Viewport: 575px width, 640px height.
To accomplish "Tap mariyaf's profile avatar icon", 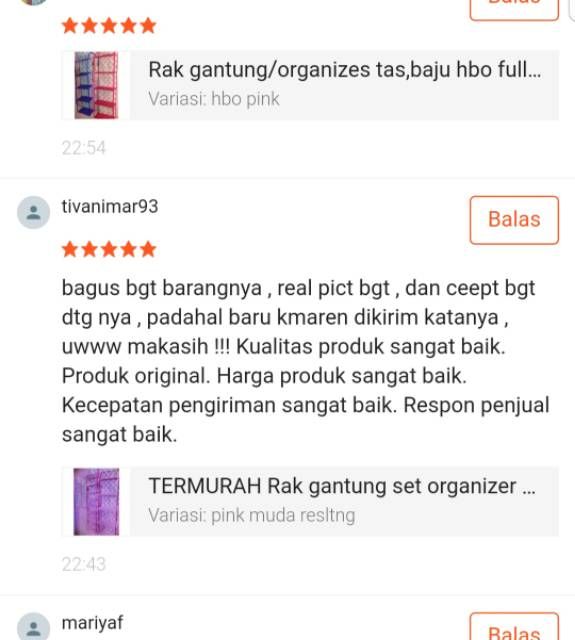I will coord(33,627).
